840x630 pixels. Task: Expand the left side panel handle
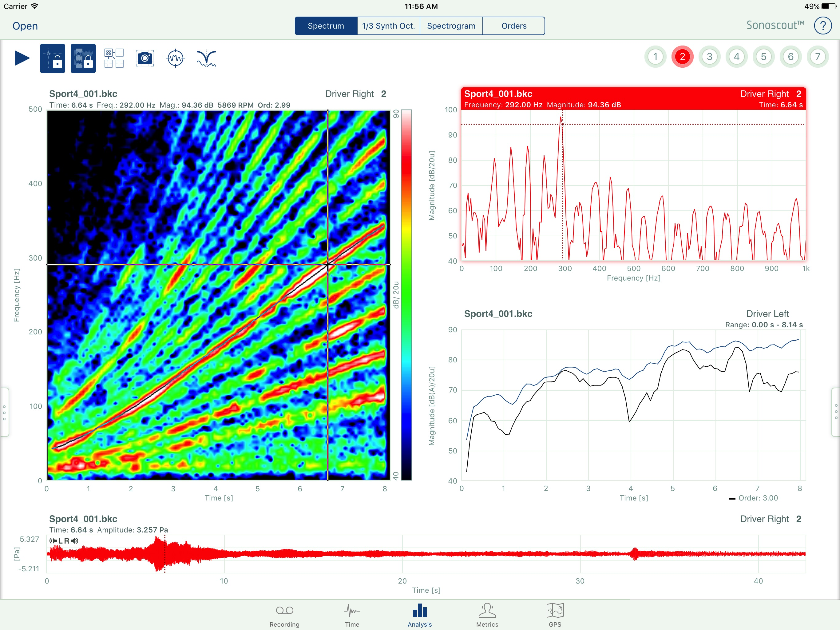[4, 412]
